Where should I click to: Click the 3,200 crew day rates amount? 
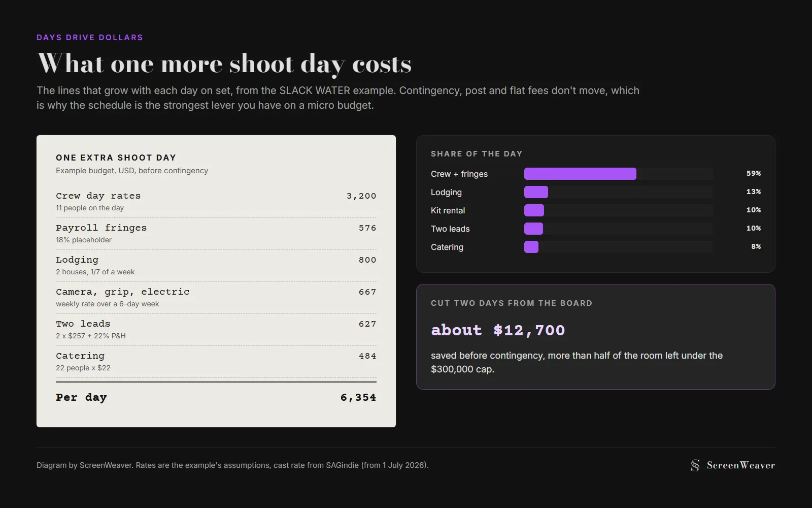pyautogui.click(x=361, y=196)
